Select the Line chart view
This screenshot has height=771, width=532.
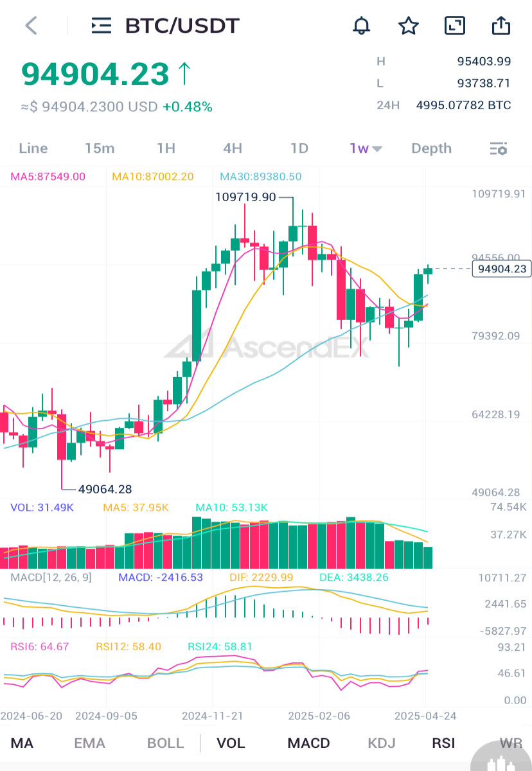point(33,148)
